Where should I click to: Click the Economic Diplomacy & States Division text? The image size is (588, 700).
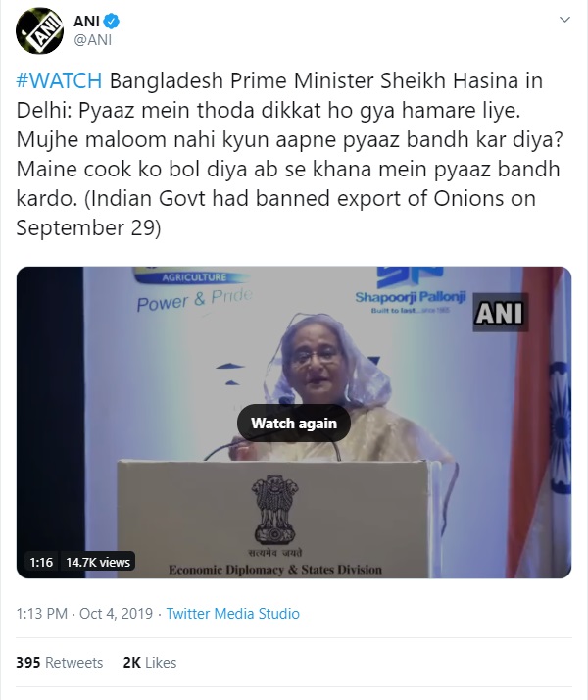point(275,570)
